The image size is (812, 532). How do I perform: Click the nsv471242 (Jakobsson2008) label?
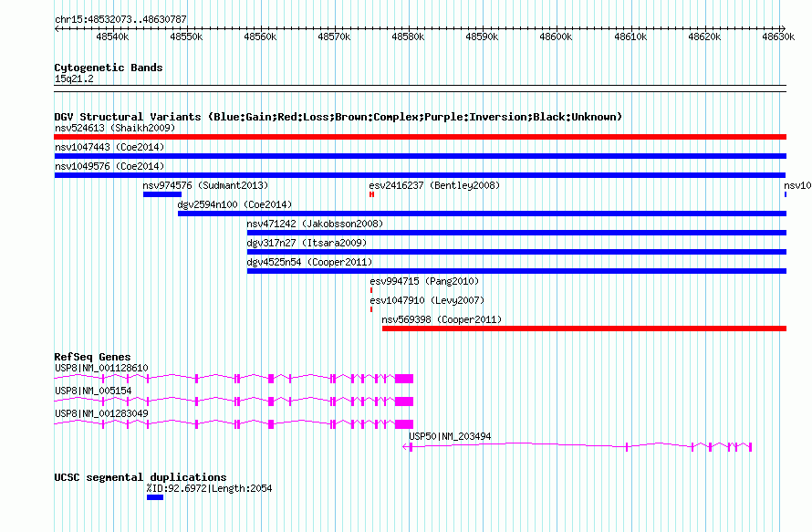(x=315, y=224)
